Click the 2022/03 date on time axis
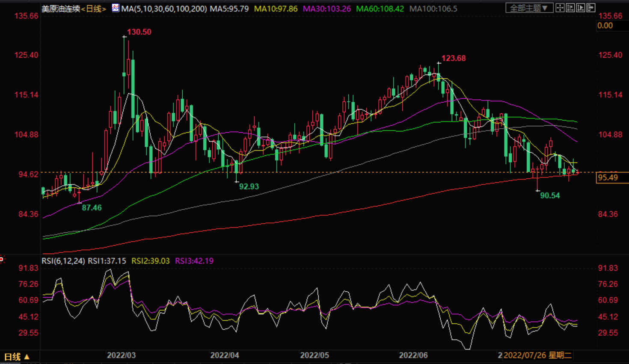The width and height of the screenshot is (629, 364). pos(121,355)
